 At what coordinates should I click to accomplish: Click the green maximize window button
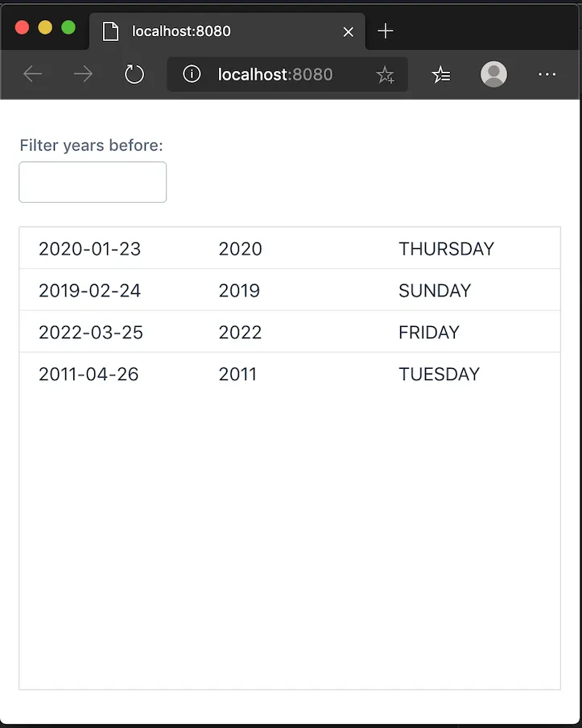pos(68,27)
